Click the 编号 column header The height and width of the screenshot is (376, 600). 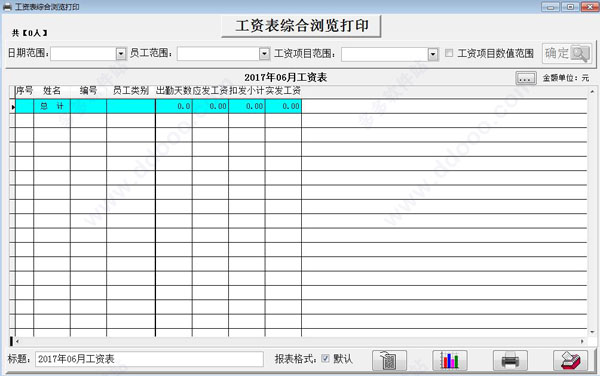pyautogui.click(x=88, y=91)
